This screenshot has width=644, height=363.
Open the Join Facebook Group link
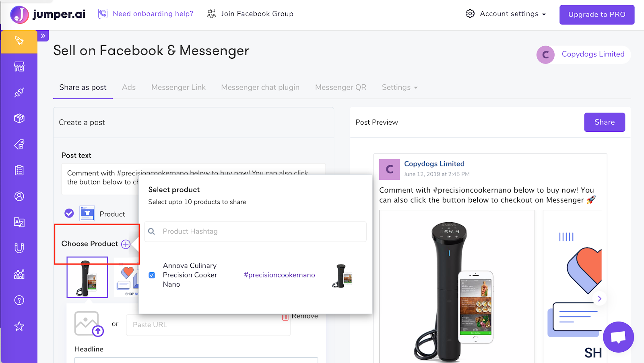pos(257,14)
